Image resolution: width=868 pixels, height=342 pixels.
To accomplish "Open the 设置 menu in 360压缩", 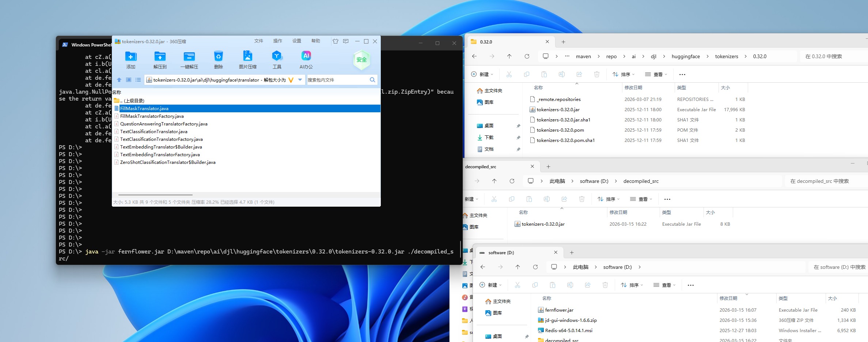I will point(297,41).
